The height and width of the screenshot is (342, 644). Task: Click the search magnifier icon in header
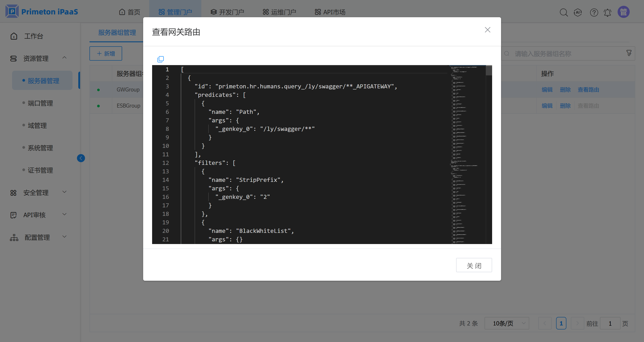pos(563,12)
